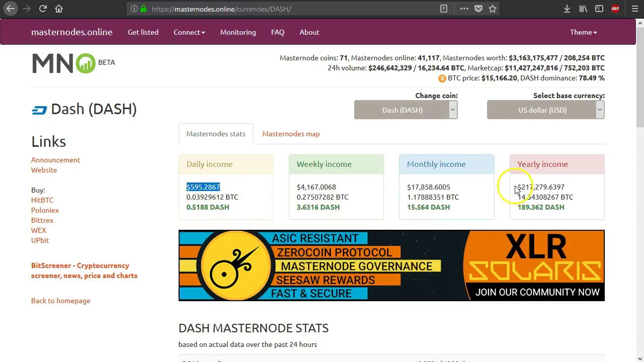644x362 pixels.
Task: Open the Downloads arrow icon
Action: click(x=567, y=9)
